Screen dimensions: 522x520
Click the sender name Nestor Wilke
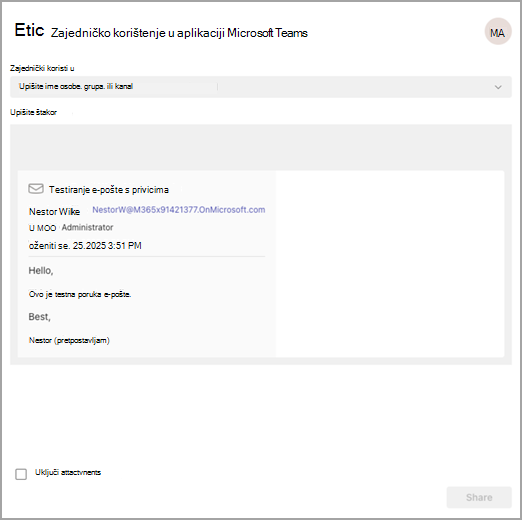click(54, 211)
